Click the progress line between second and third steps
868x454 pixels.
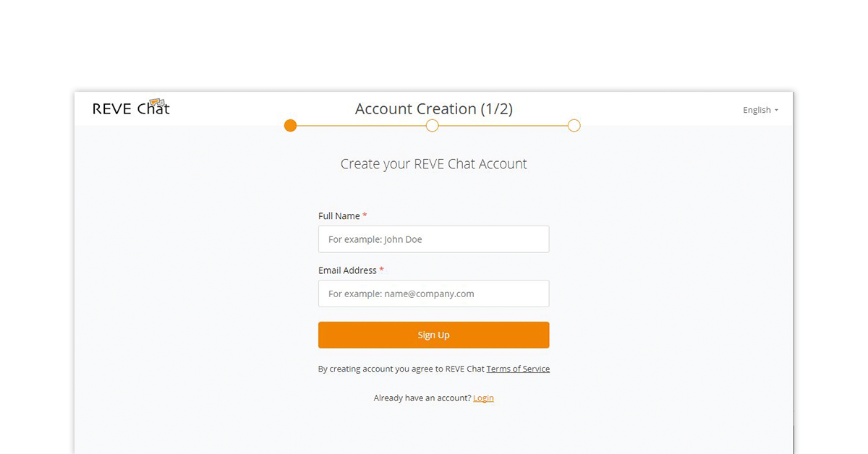[x=503, y=126]
